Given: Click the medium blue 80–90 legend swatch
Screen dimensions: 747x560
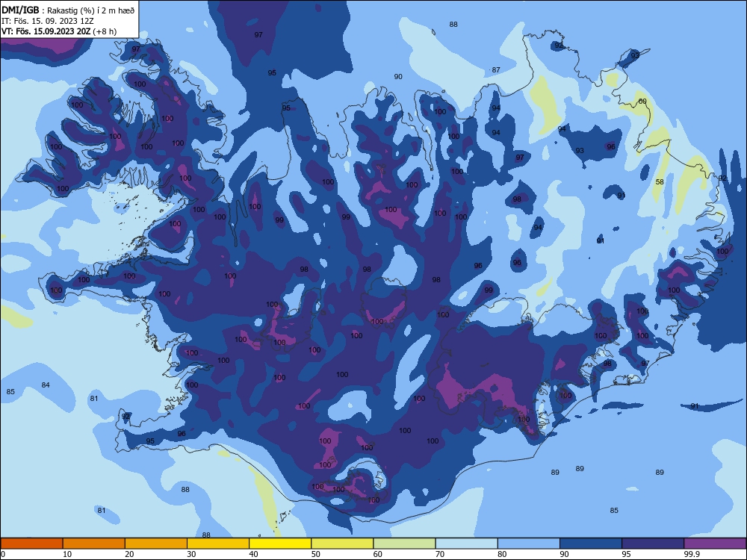Looking at the screenshot, I should tap(529, 544).
